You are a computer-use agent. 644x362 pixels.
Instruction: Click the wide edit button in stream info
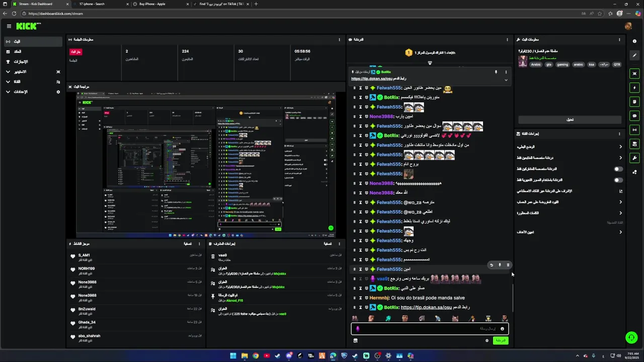click(x=570, y=120)
